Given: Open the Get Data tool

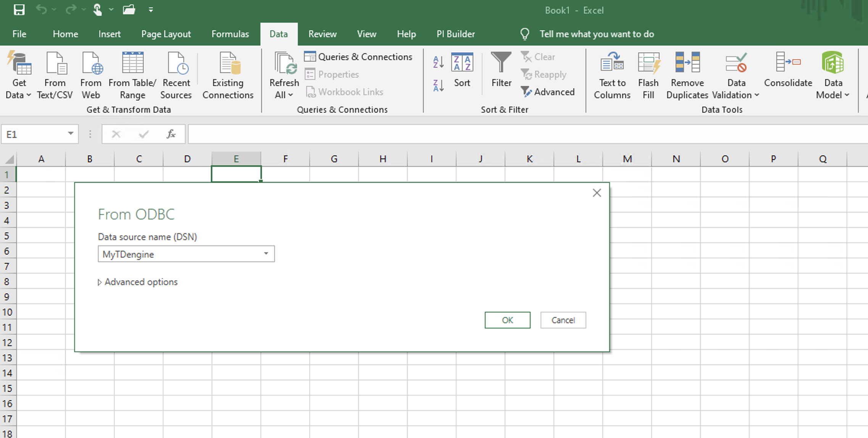Looking at the screenshot, I should (19, 75).
